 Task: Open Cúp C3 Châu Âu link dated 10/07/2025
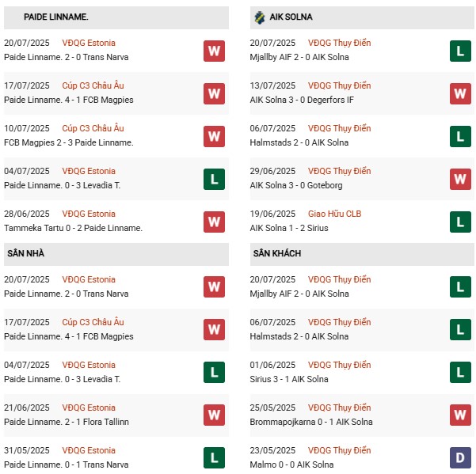pos(93,128)
